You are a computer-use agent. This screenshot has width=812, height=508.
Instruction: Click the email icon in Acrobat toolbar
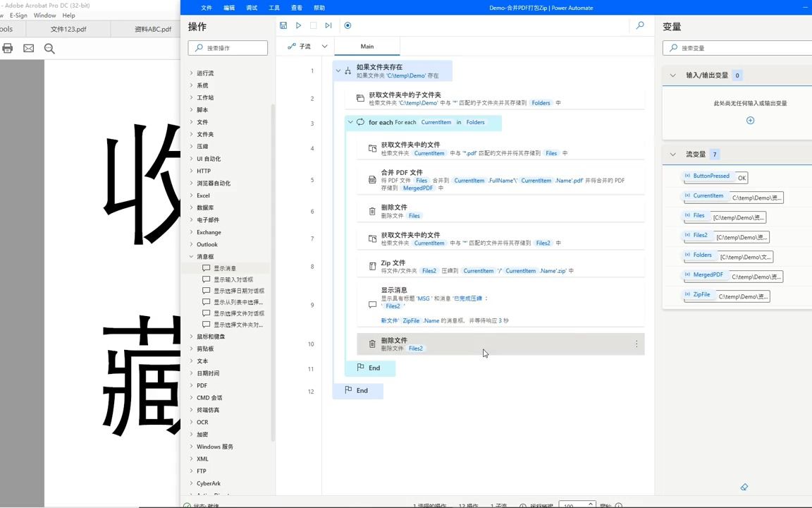pyautogui.click(x=28, y=48)
